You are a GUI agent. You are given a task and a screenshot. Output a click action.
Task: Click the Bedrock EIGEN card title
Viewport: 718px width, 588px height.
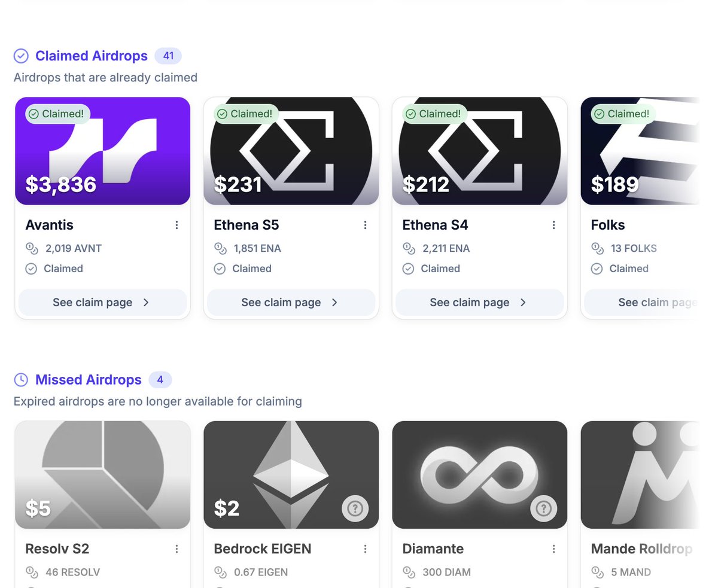tap(263, 549)
